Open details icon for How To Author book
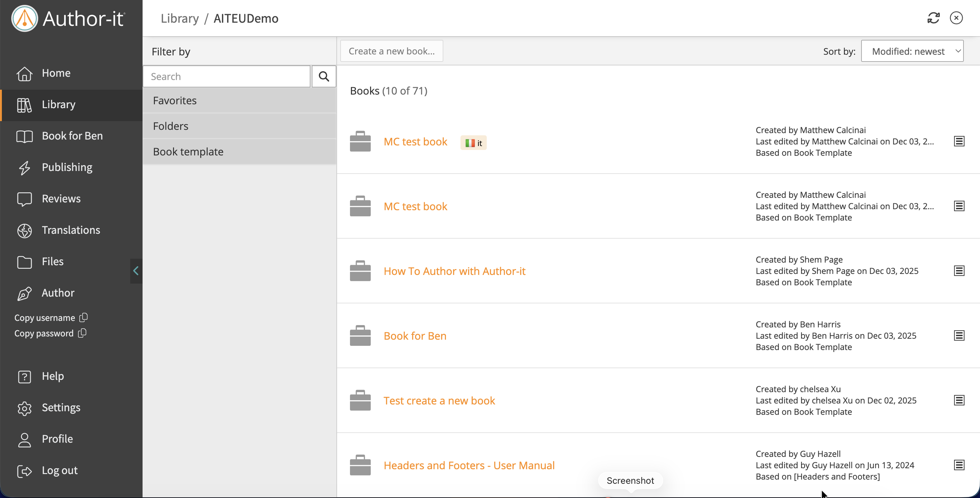Screen dimensions: 980x498 coord(959,271)
